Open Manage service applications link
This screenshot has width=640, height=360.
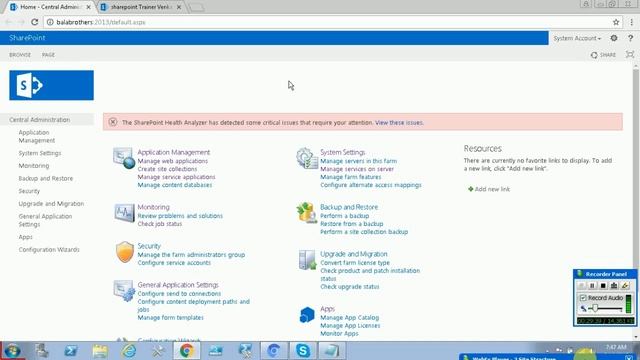coord(176,177)
